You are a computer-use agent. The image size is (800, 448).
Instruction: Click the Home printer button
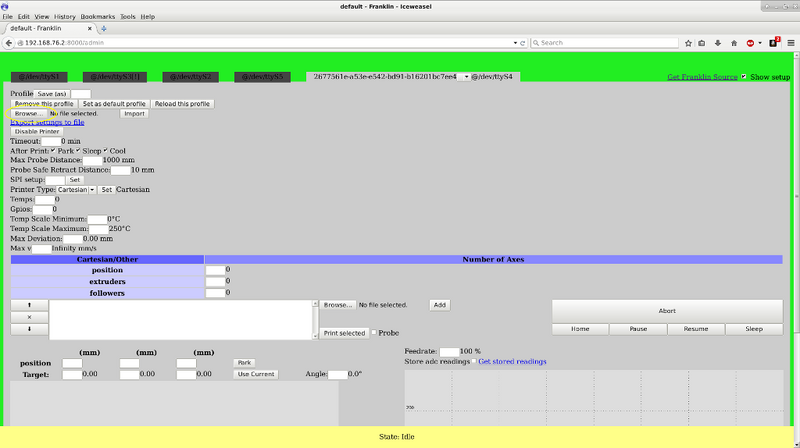point(580,329)
